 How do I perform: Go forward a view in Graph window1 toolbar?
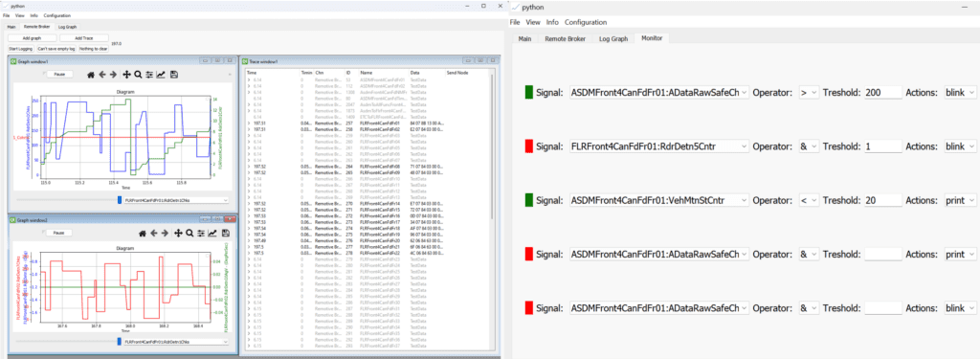click(x=113, y=75)
